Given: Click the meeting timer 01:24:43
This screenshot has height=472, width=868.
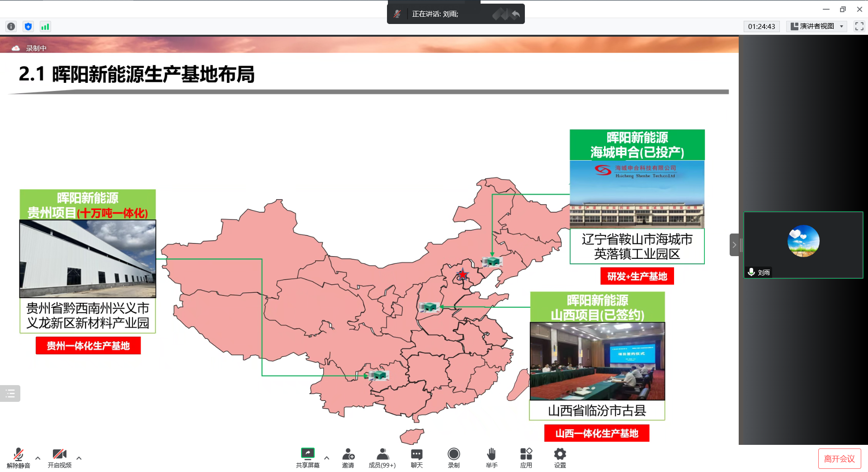Looking at the screenshot, I should coord(761,26).
